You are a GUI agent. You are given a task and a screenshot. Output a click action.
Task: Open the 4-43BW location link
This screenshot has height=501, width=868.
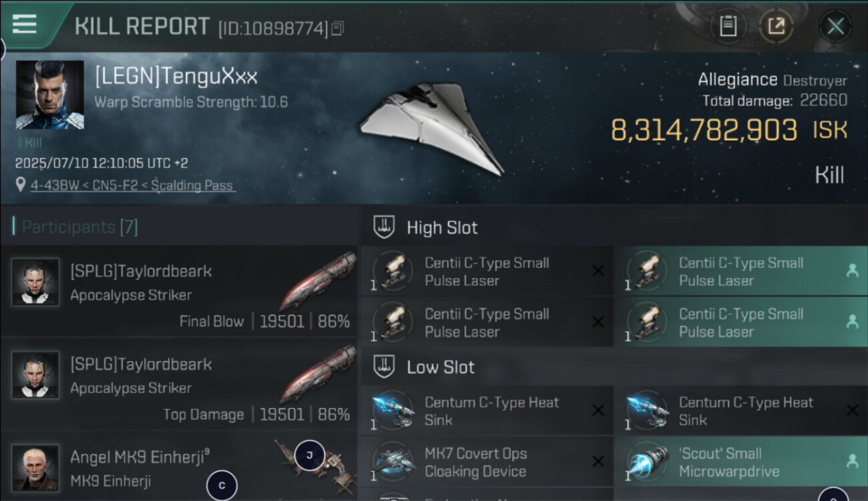point(132,185)
